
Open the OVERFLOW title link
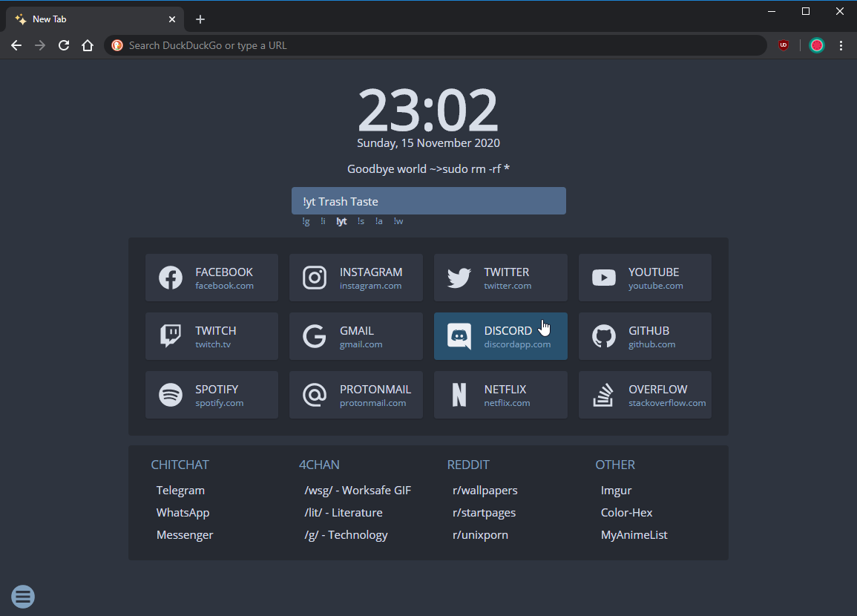click(657, 389)
